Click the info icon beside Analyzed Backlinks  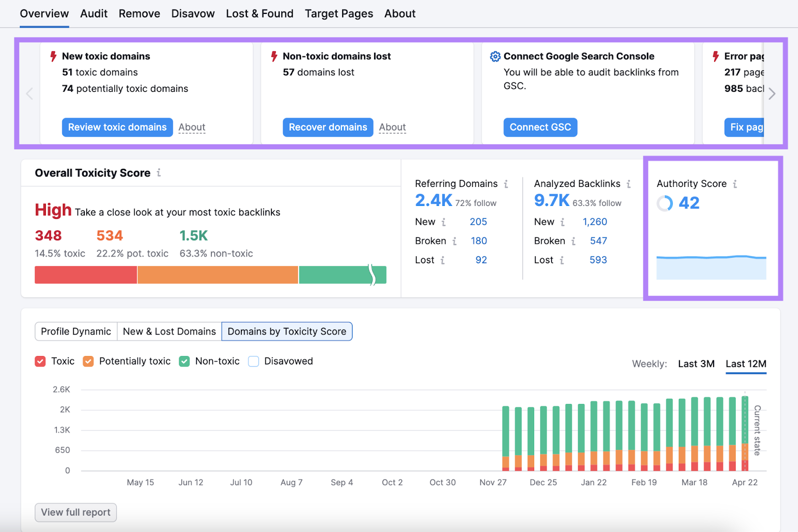coord(629,183)
